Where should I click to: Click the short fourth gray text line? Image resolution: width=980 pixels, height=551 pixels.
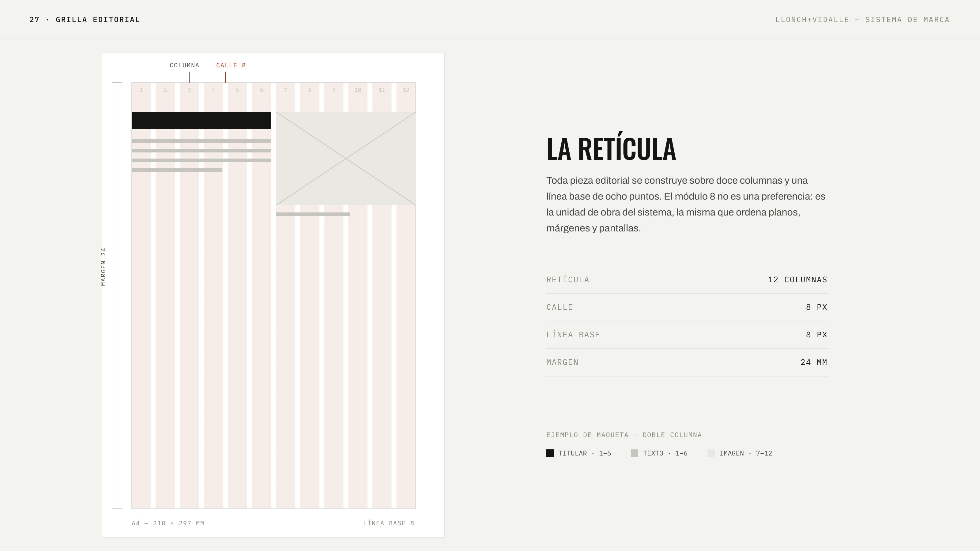coord(177,170)
